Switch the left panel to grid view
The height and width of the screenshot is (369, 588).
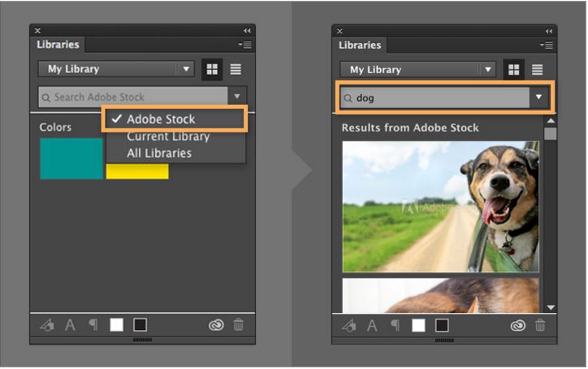(x=211, y=70)
